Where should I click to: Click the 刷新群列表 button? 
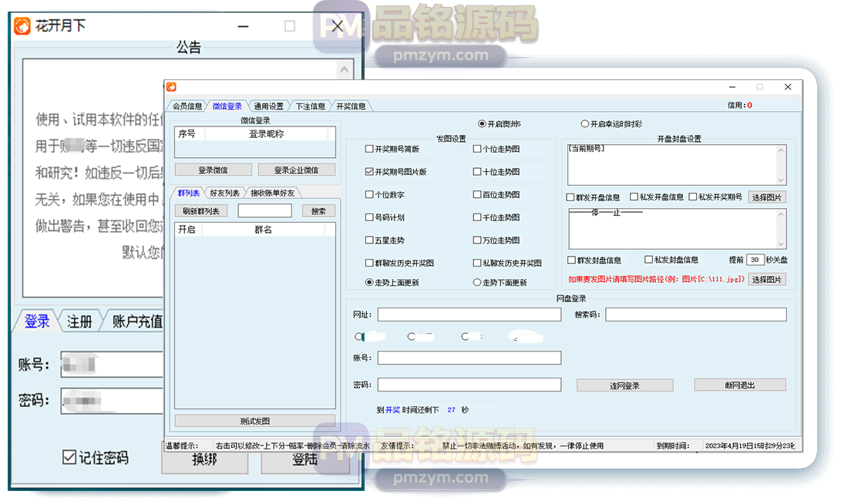(201, 211)
